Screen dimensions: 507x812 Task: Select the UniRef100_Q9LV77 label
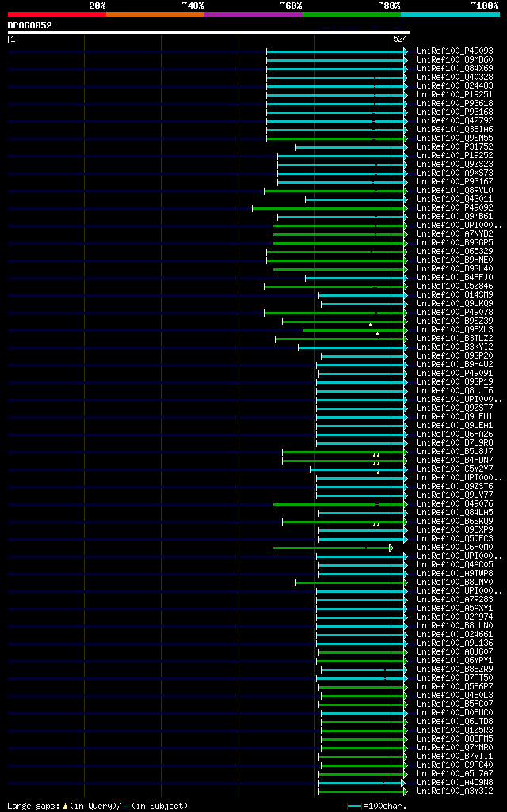click(456, 495)
